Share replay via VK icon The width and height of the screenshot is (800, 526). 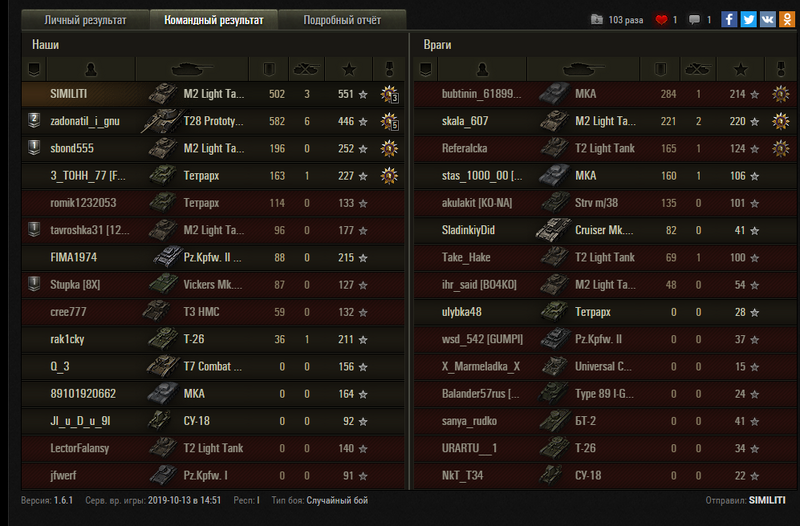pos(768,20)
